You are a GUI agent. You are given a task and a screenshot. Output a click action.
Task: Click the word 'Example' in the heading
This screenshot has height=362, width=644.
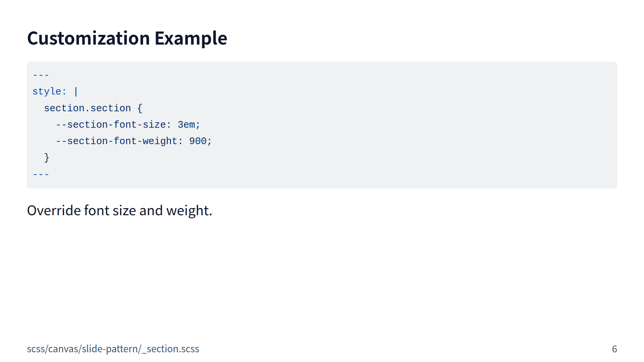tap(191, 38)
